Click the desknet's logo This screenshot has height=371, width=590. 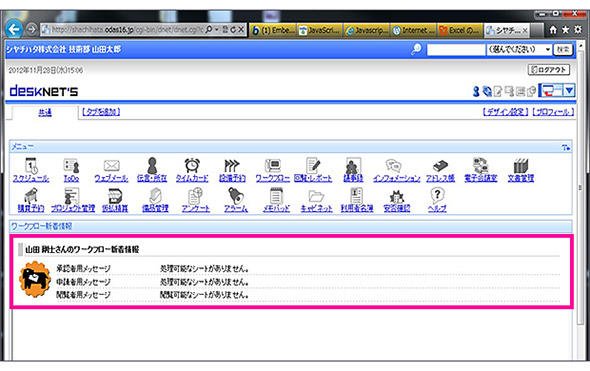tap(44, 91)
